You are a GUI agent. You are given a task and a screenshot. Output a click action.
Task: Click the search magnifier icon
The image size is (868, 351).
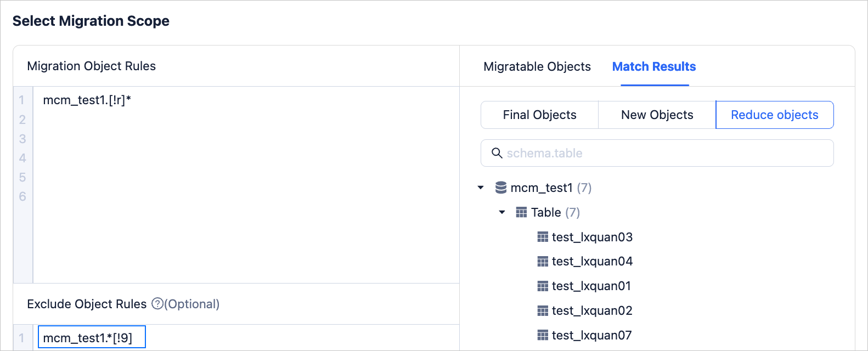click(497, 153)
